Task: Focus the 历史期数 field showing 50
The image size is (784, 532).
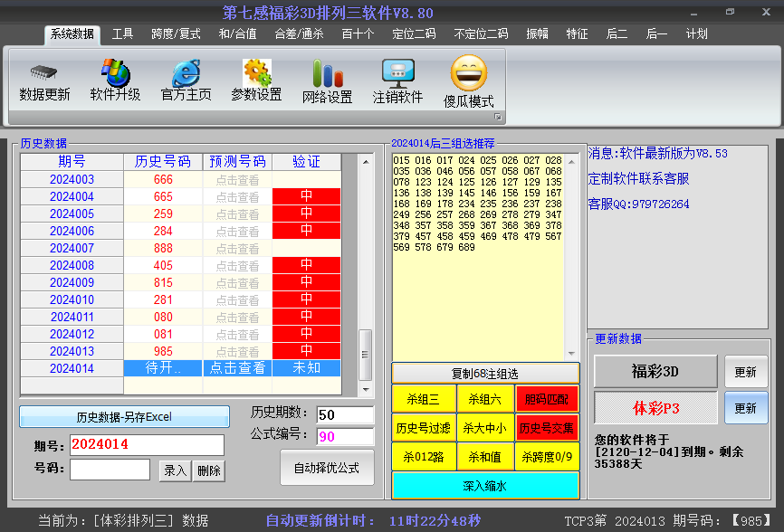Action: [x=345, y=414]
